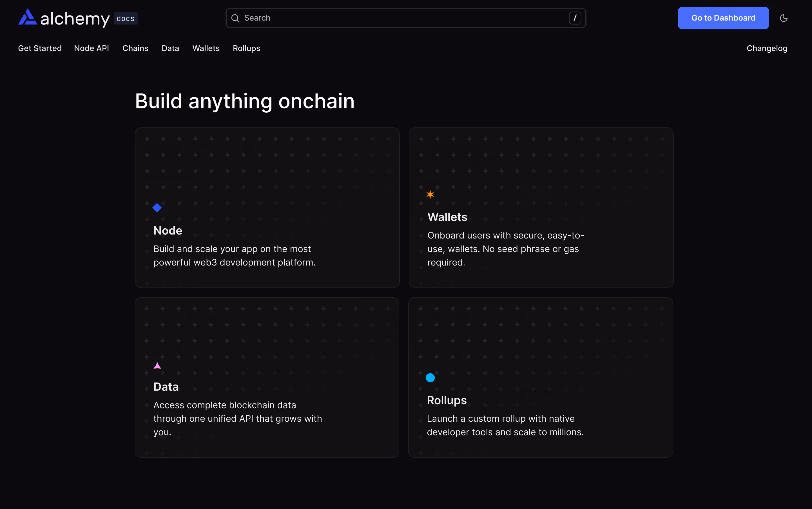Toggle dark mode with the moon icon
This screenshot has height=509, width=812.
783,18
